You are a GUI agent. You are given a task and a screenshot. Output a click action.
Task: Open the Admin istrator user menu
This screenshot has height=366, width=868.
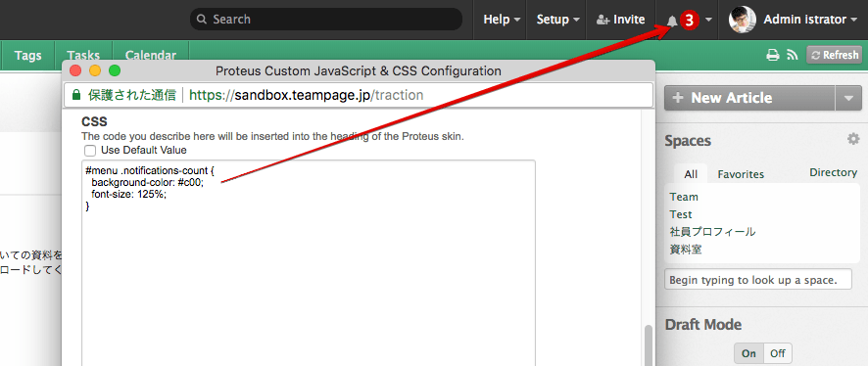[811, 20]
